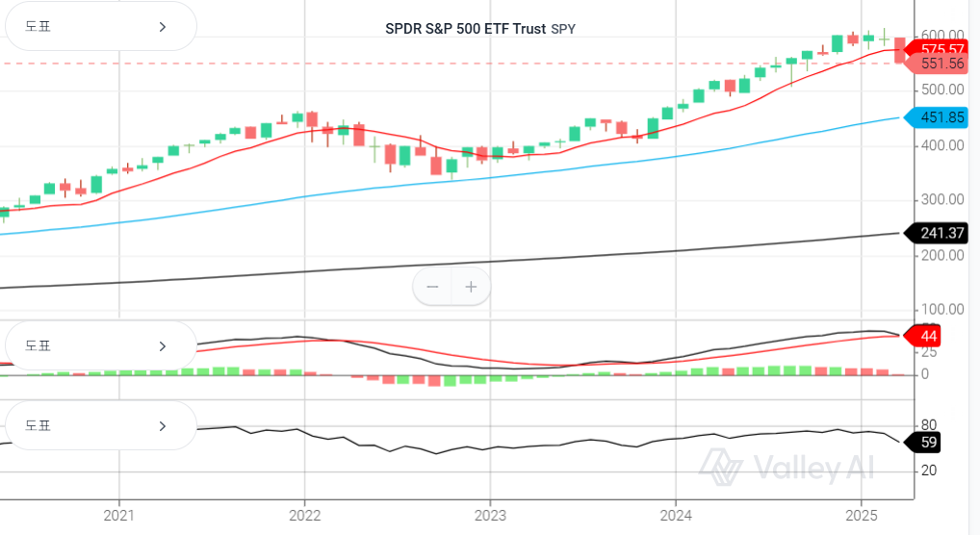Click the 400.00 price axis label
This screenshot has height=535, width=980.
(942, 145)
